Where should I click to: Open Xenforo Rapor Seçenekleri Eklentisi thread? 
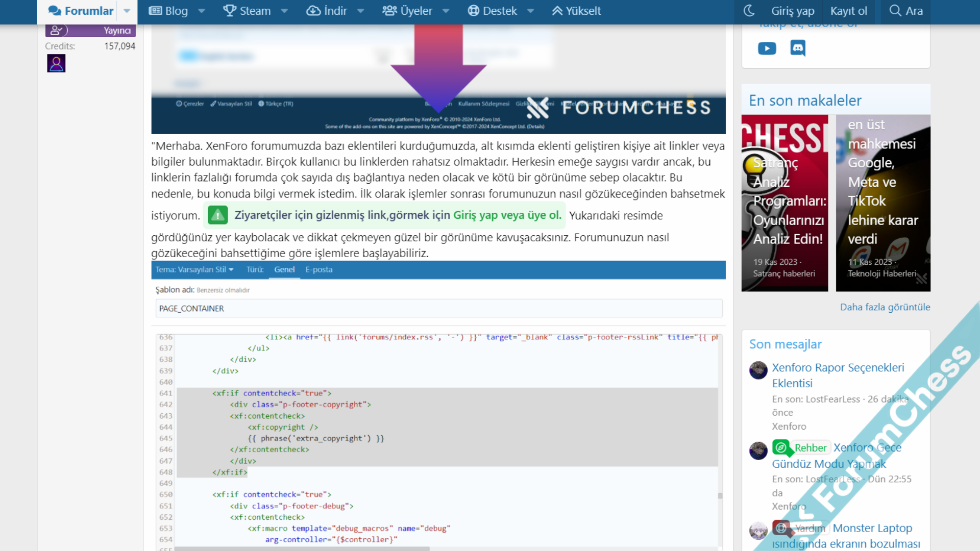click(x=838, y=375)
